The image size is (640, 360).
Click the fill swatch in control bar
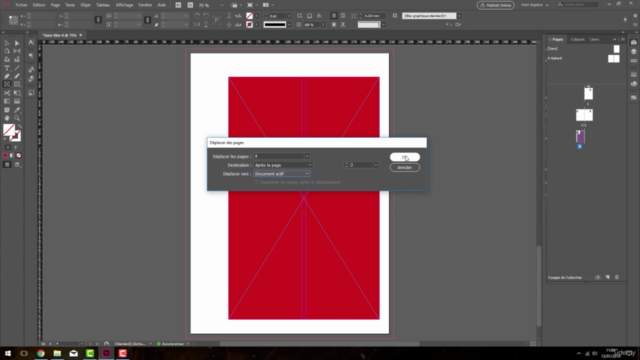(249, 16)
